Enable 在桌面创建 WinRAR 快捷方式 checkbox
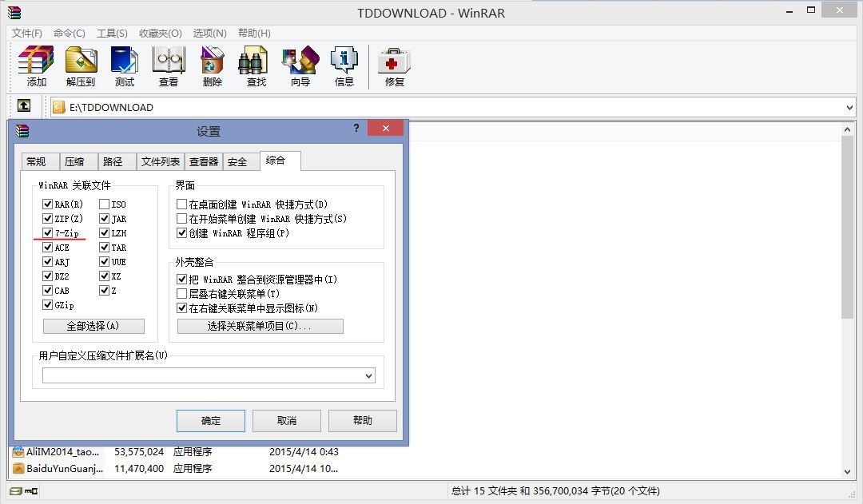The image size is (863, 504). [x=181, y=204]
